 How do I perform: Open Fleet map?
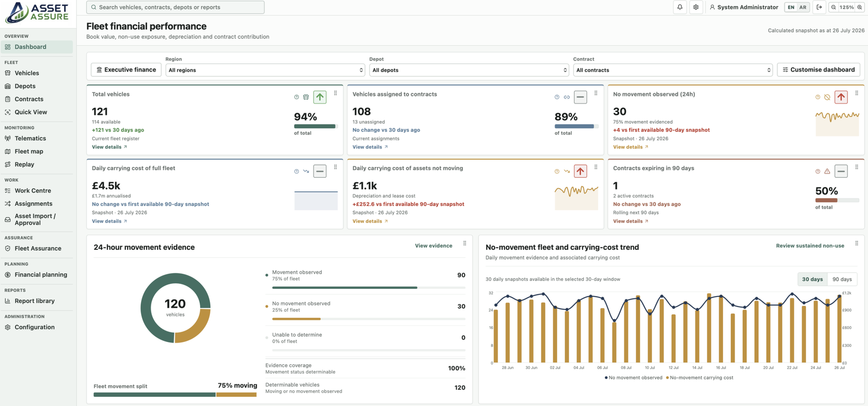(x=37, y=151)
